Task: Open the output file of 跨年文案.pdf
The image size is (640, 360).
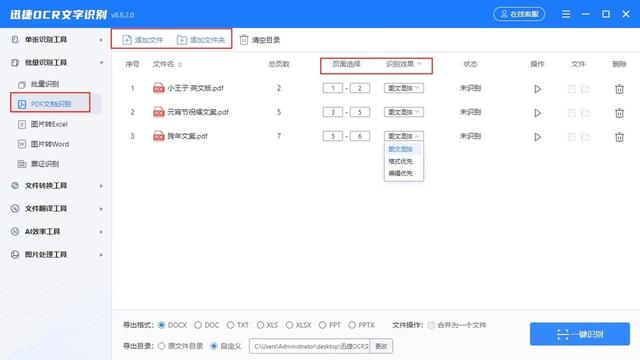Action: point(571,137)
